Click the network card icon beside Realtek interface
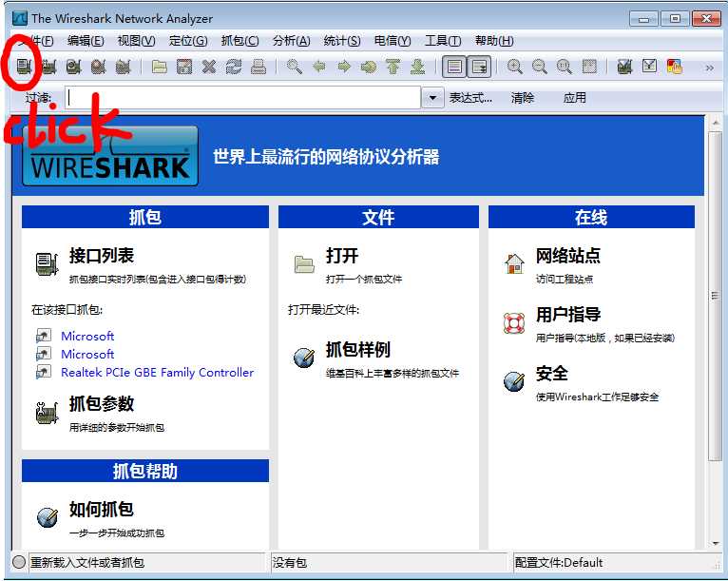728x581 pixels. click(x=43, y=372)
